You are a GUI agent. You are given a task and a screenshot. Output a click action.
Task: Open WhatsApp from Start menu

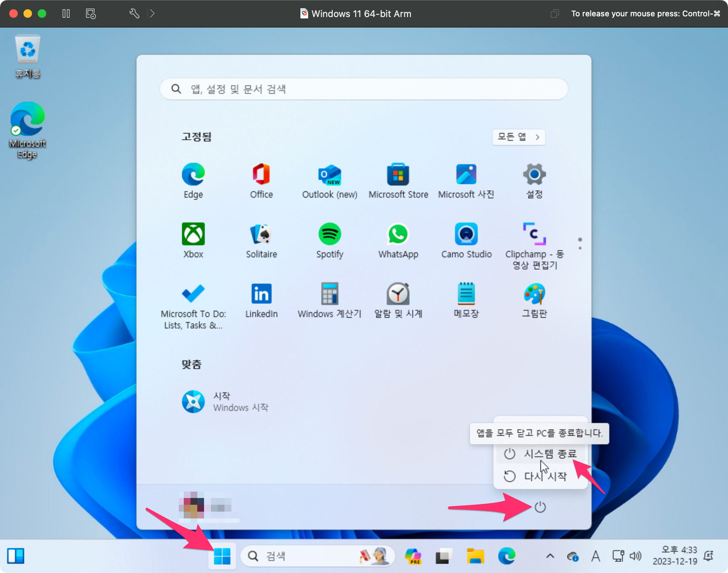(x=398, y=241)
